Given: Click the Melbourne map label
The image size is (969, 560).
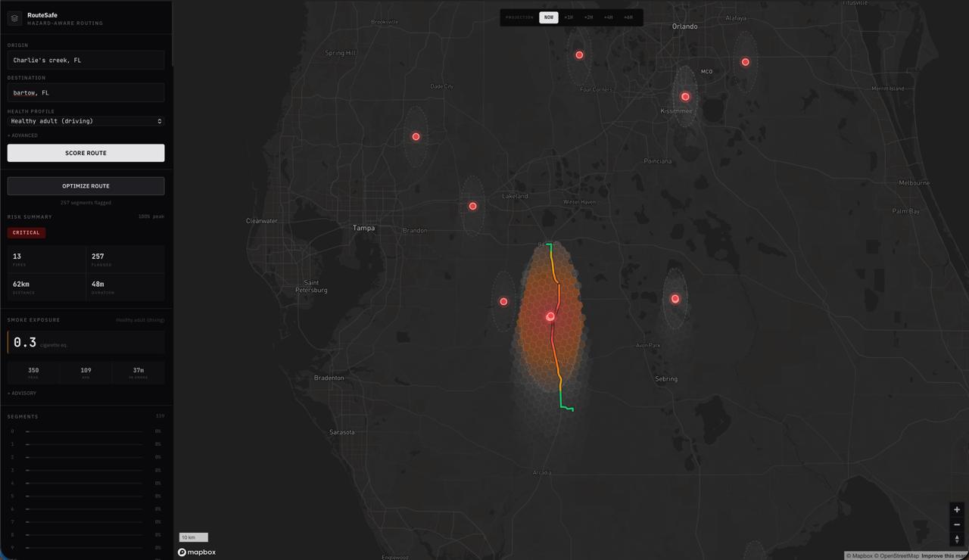Looking at the screenshot, I should point(914,183).
